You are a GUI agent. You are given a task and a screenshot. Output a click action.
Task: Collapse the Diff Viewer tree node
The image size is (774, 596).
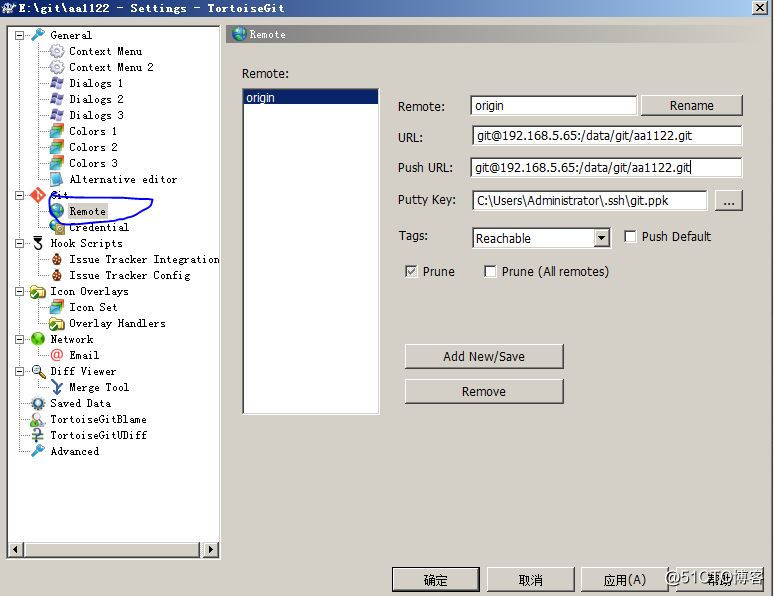point(19,371)
